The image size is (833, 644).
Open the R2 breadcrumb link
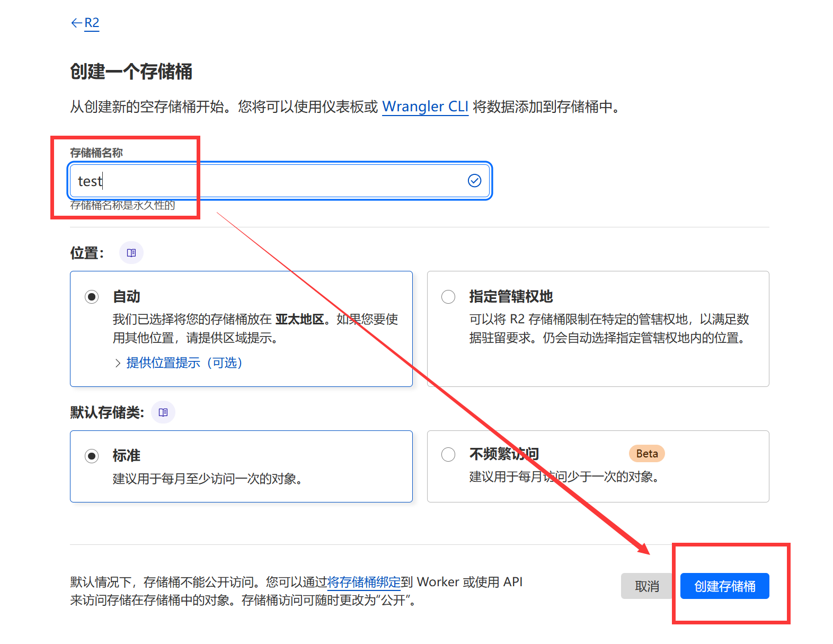point(92,23)
